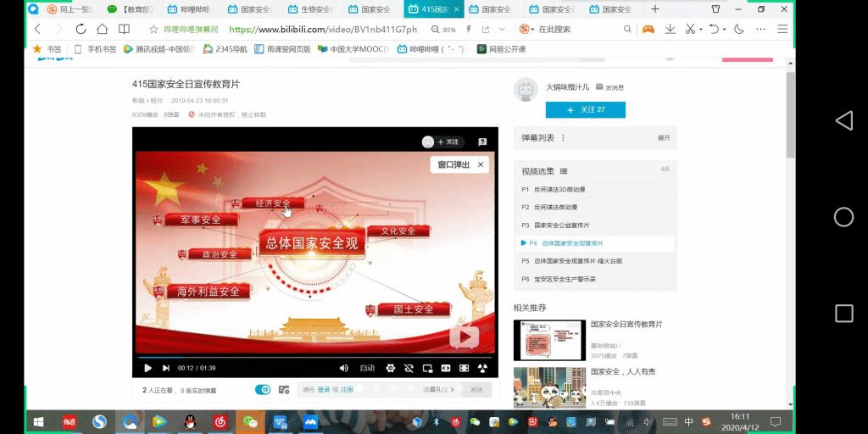Open the 自动 quality selector
This screenshot has height=434, width=868.
[367, 368]
